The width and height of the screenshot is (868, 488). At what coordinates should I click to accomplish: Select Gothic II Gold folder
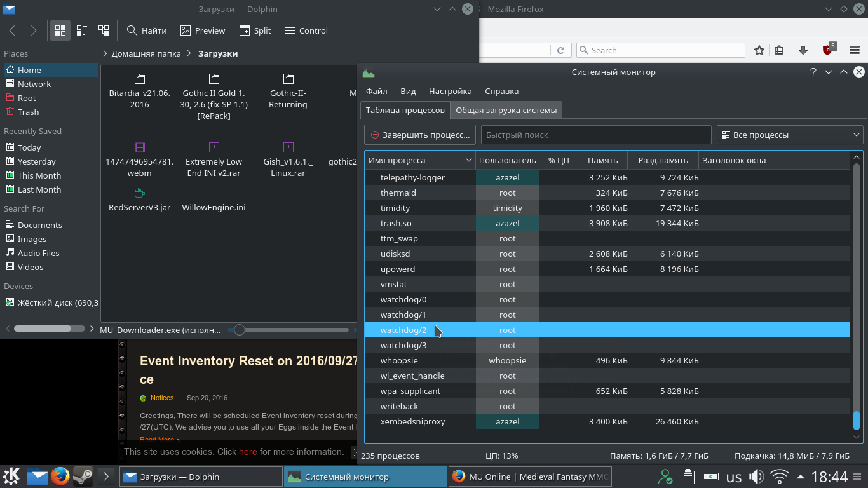(x=214, y=97)
